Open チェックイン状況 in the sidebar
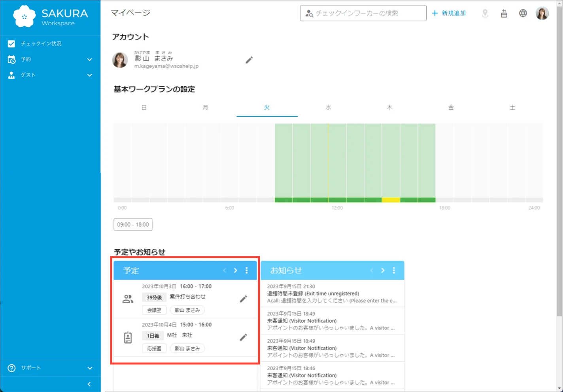Viewport: 563px width, 392px height. [x=41, y=44]
